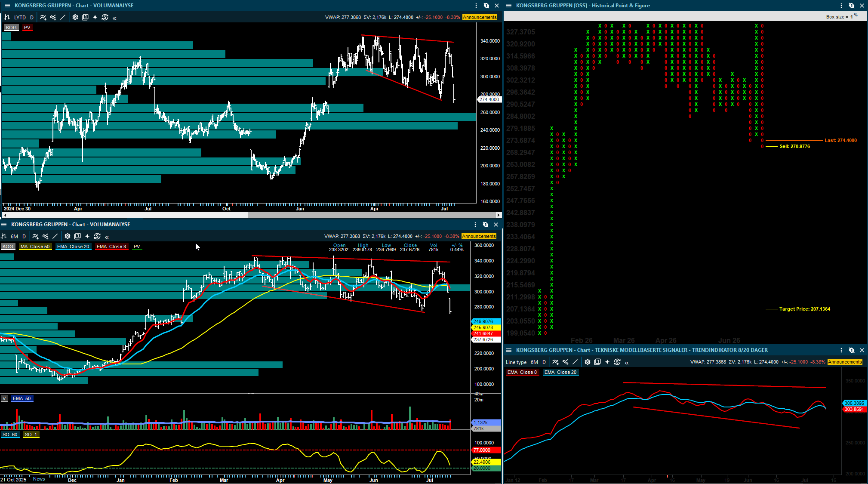
Task: Open the trend indicator window's hamburger menu
Action: tap(508, 350)
